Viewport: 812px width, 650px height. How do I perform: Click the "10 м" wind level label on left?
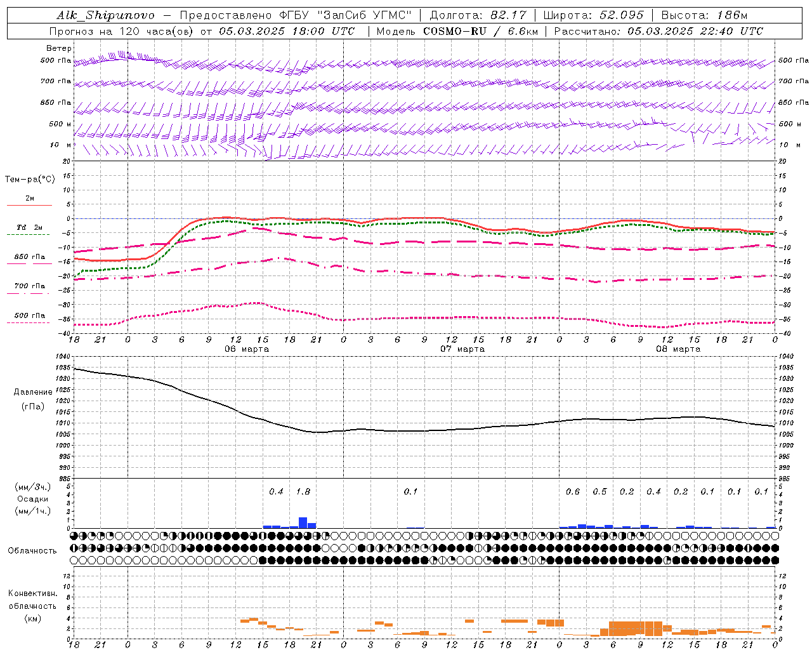[61, 145]
